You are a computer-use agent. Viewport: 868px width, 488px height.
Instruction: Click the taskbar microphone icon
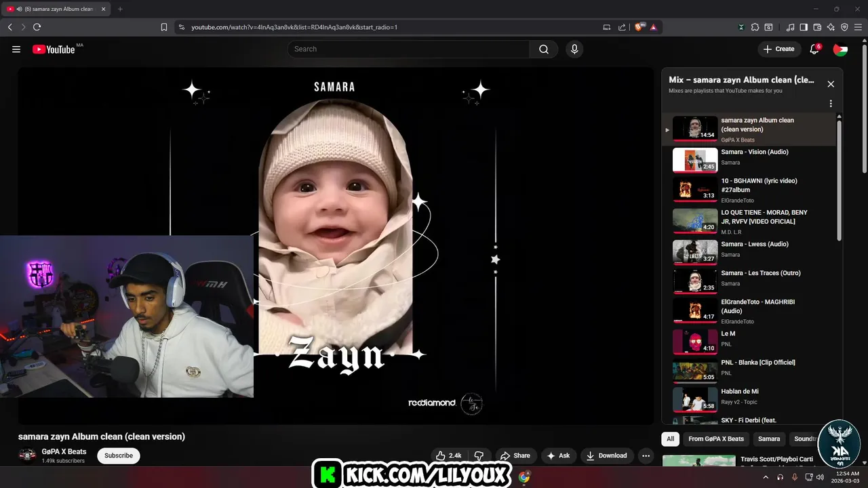794,477
